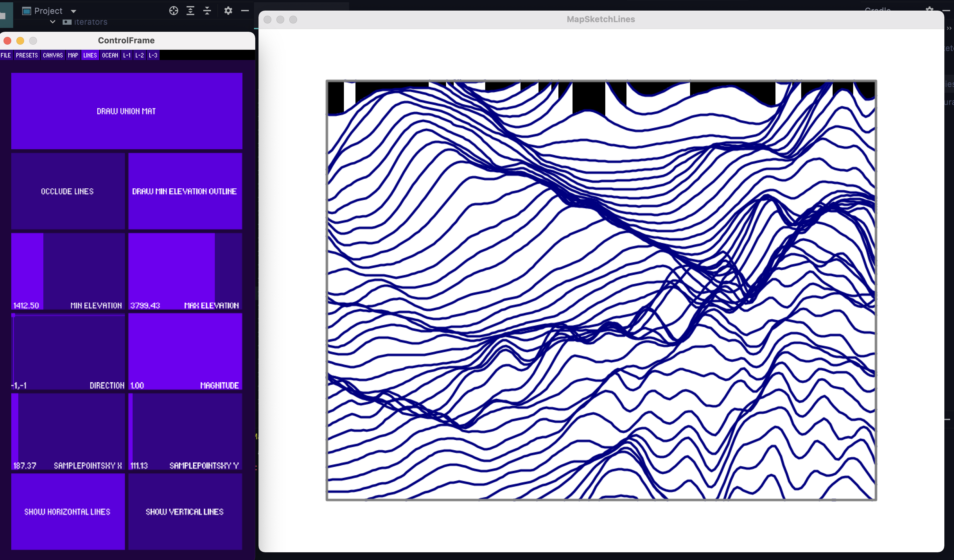This screenshot has width=954, height=560.
Task: Click the Collapse All icon in the Project panel
Action: 207,11
